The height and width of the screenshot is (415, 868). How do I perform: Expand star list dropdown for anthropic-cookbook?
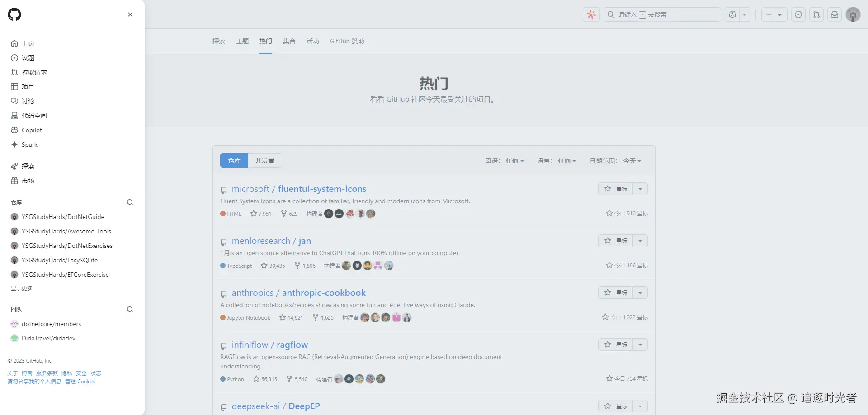tap(640, 293)
